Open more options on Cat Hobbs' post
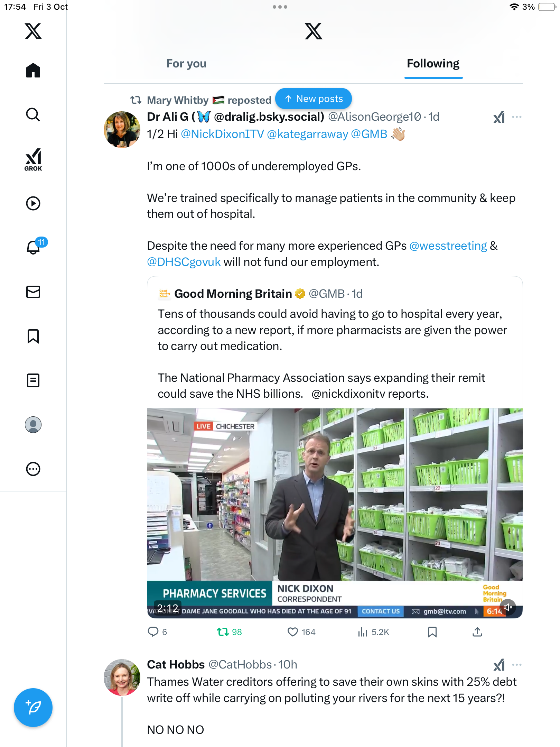The width and height of the screenshot is (560, 747). coord(517,665)
